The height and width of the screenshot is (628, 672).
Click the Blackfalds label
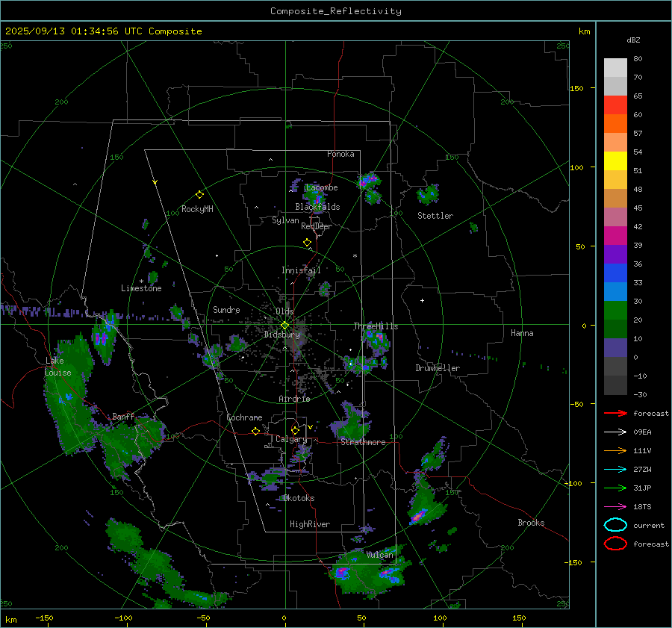tap(317, 207)
